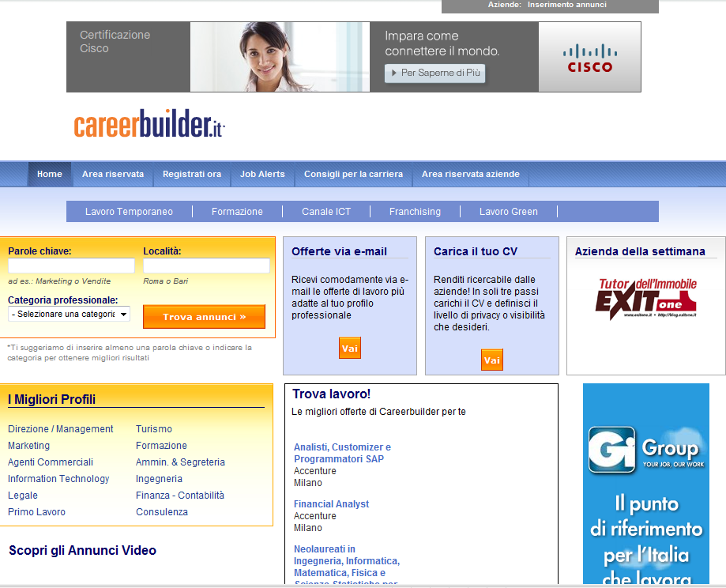Click the Cisco logo in banner
The height and width of the screenshot is (588, 726).
(590, 58)
